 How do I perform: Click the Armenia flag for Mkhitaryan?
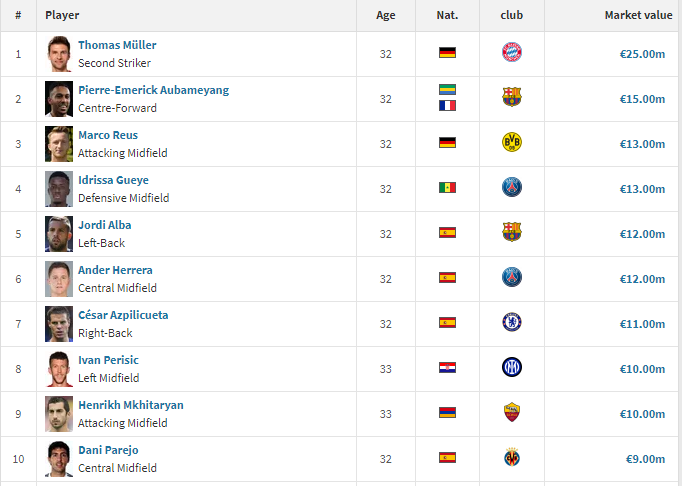point(447,412)
